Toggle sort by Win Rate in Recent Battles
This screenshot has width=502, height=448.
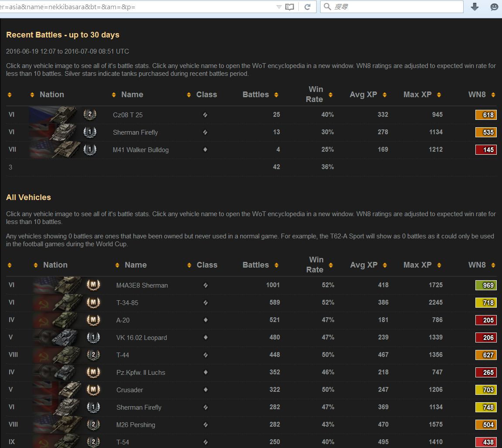tap(331, 95)
